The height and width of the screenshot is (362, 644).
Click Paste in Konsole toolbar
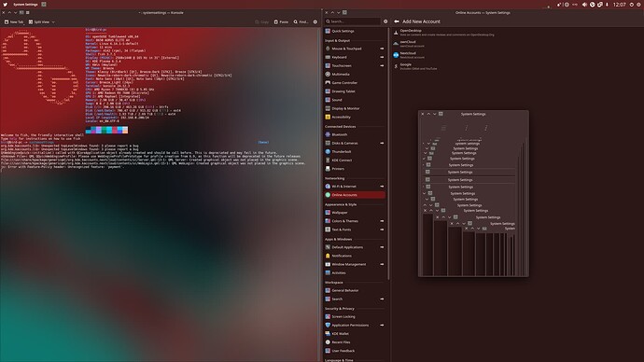click(x=281, y=21)
